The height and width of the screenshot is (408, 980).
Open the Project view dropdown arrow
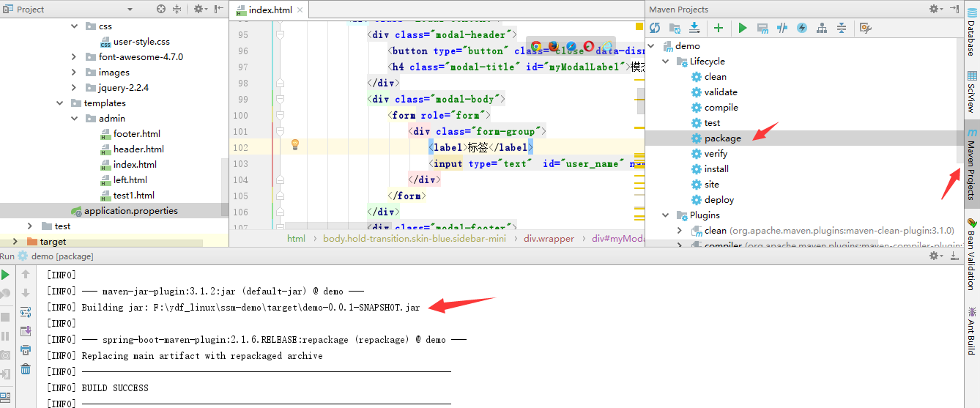130,10
